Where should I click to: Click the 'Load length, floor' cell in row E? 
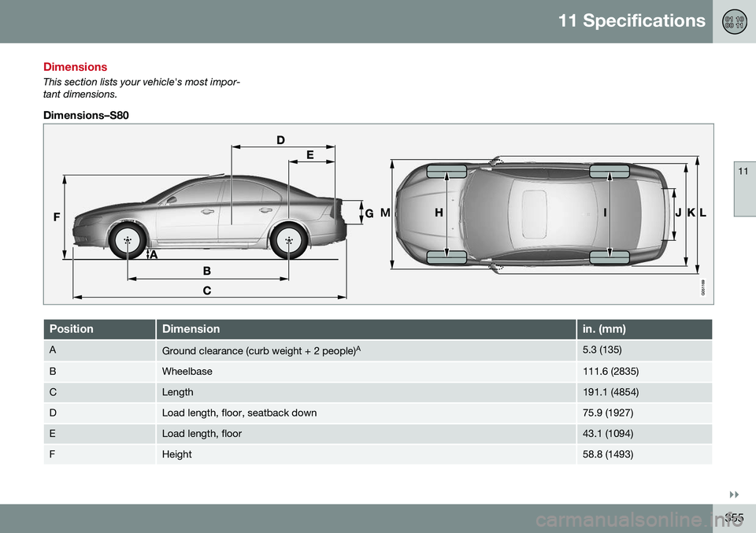coord(366,434)
